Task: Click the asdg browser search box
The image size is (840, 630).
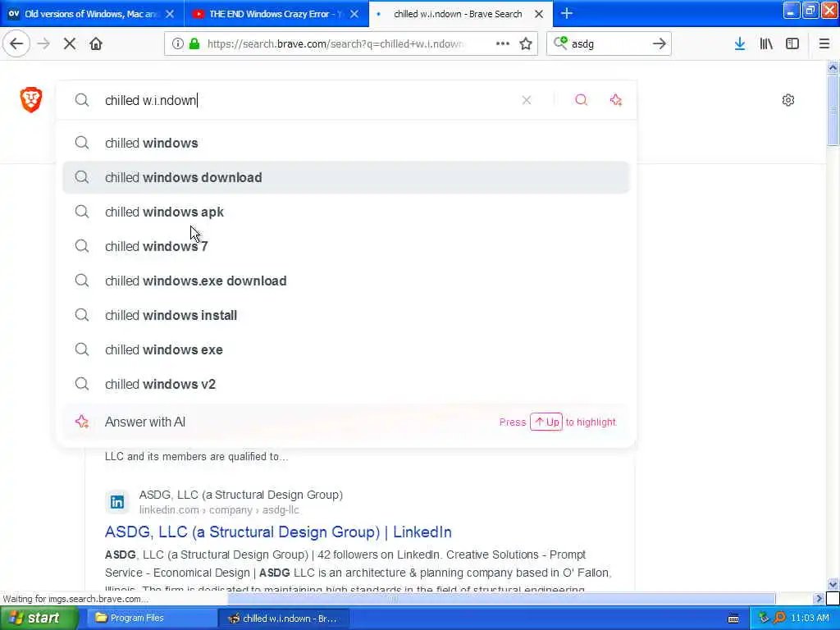Action: click(608, 44)
